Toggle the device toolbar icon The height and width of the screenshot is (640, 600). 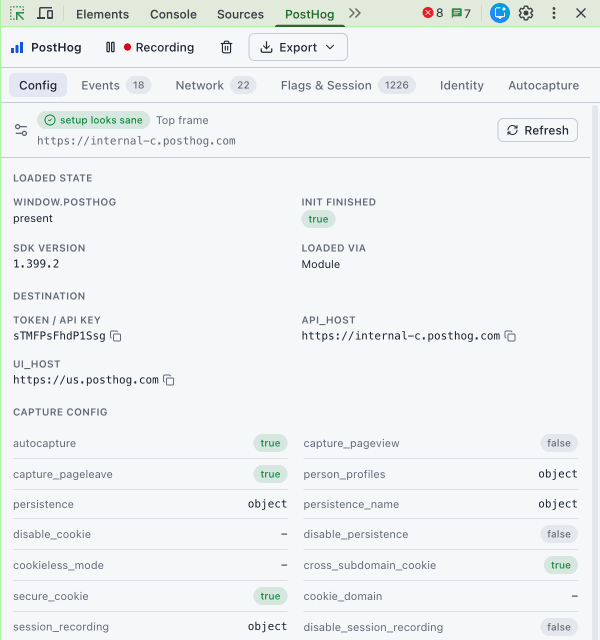pos(45,13)
